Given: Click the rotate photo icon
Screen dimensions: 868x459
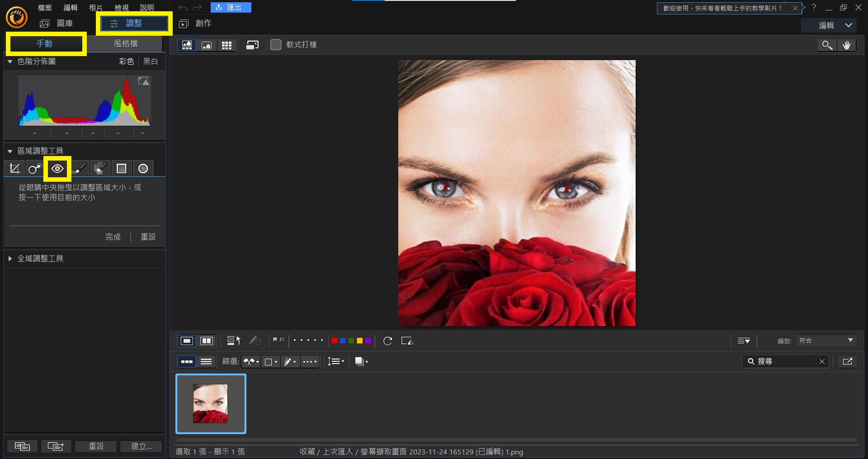Looking at the screenshot, I should (387, 341).
